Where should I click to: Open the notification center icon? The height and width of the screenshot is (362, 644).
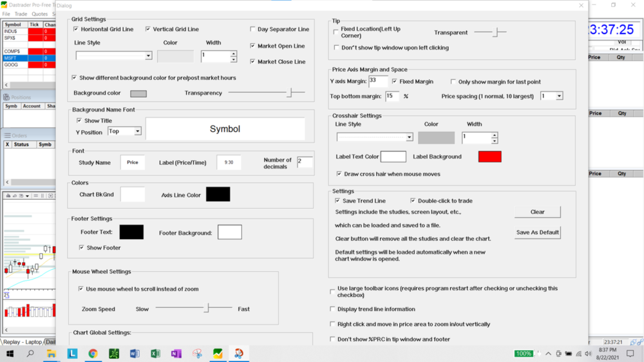(x=630, y=354)
